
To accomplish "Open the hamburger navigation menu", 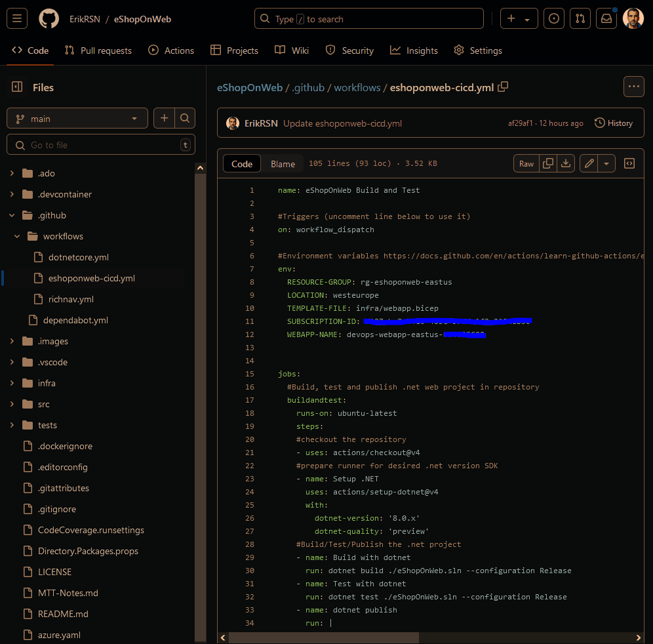I will coord(17,19).
